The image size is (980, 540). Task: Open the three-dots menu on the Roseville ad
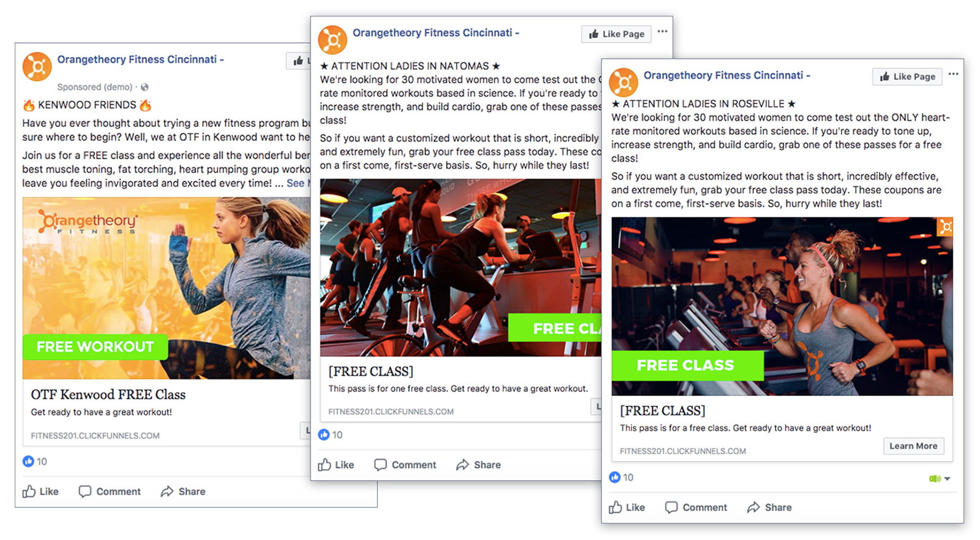tap(953, 75)
